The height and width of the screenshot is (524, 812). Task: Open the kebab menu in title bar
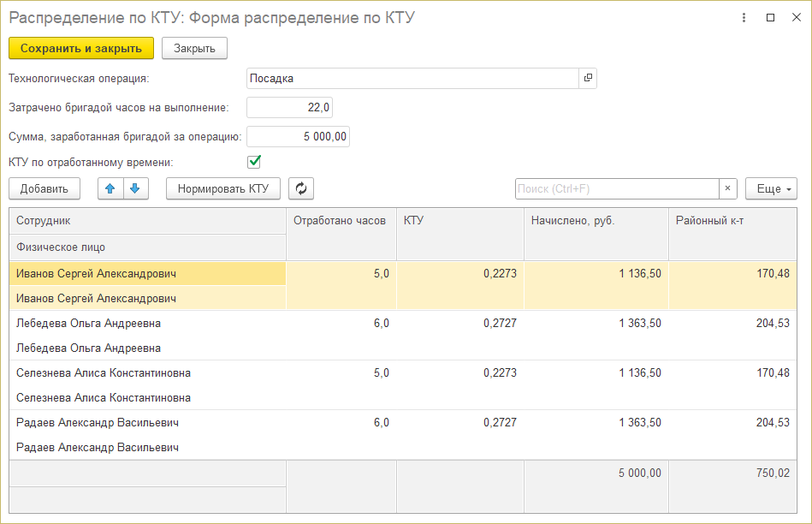[x=744, y=18]
